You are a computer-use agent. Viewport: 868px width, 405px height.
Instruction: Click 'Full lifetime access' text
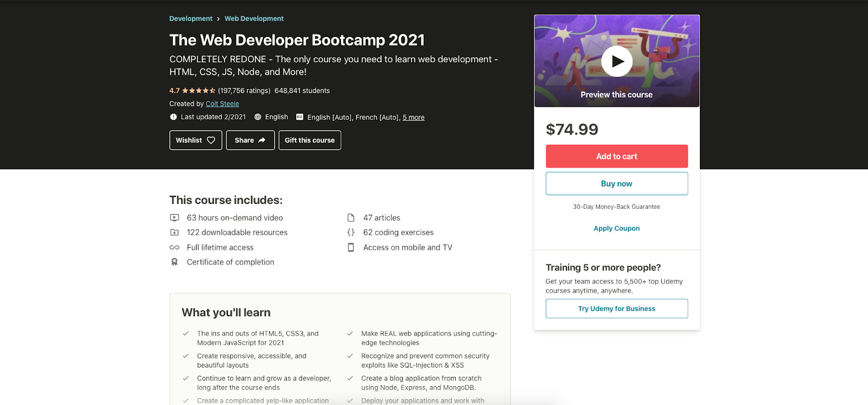click(220, 247)
